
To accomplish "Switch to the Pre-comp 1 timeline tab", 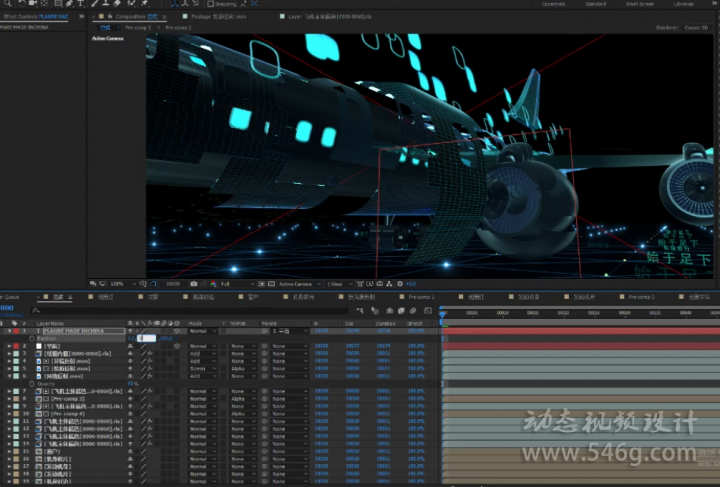I will 421,297.
